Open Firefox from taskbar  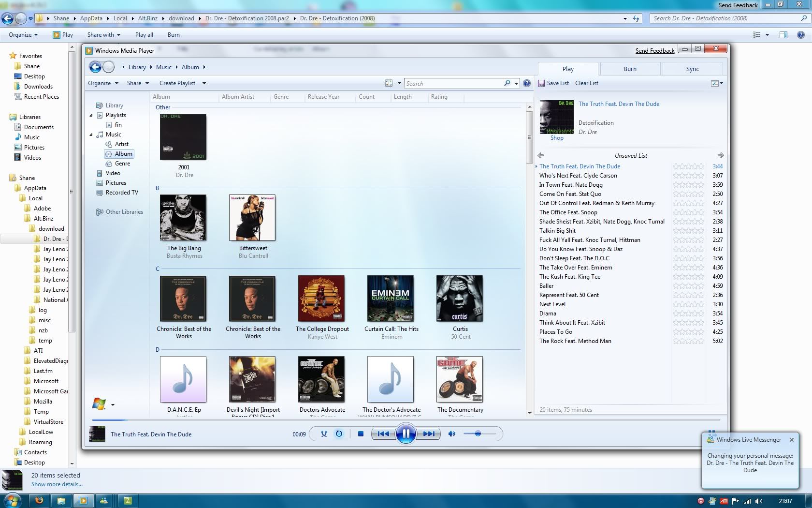coord(39,500)
